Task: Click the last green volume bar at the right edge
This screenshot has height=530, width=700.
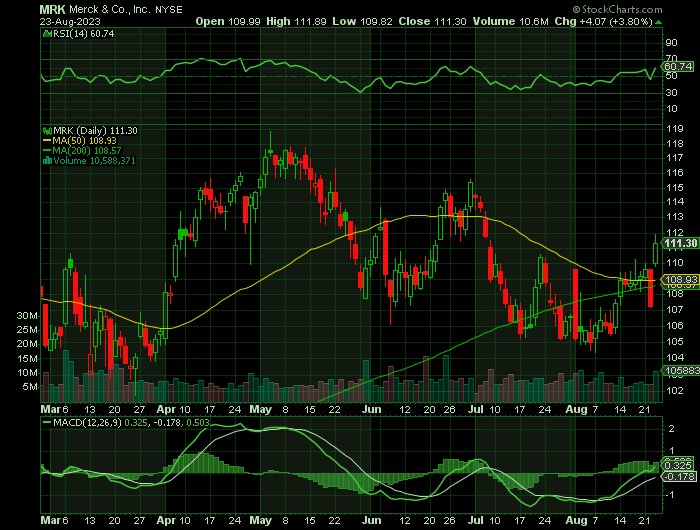Action: click(x=656, y=386)
